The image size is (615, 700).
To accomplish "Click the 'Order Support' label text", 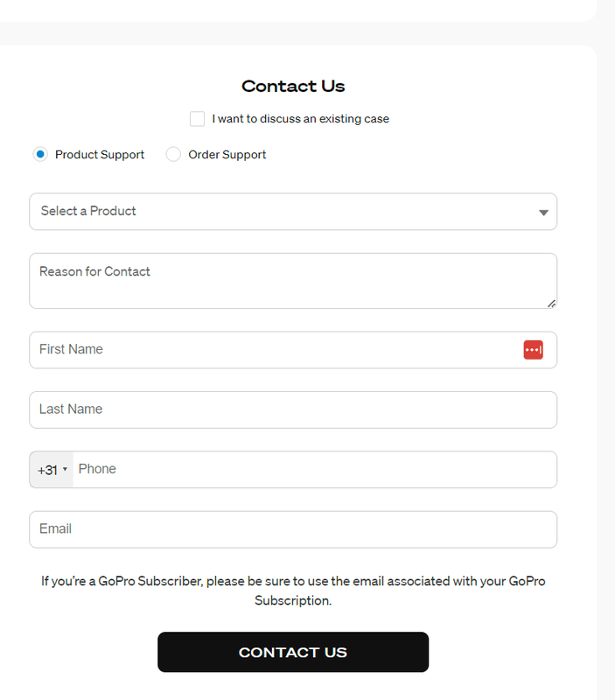I will (227, 155).
